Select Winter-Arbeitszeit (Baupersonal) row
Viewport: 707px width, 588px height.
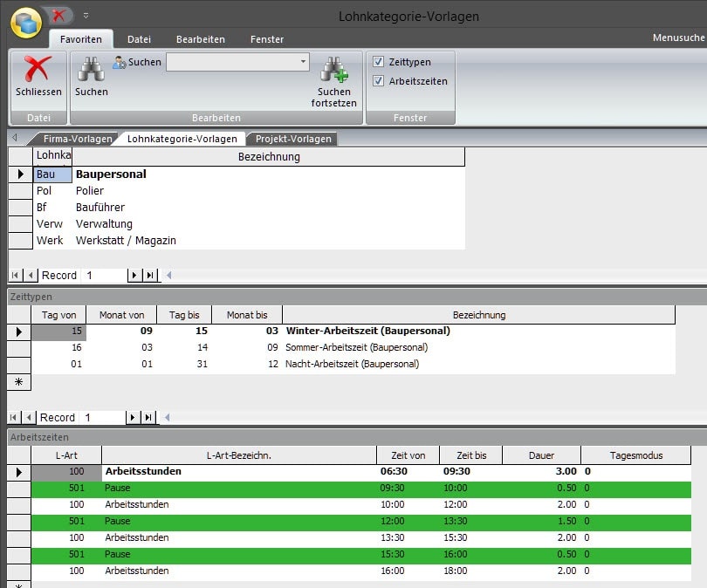[x=353, y=331]
